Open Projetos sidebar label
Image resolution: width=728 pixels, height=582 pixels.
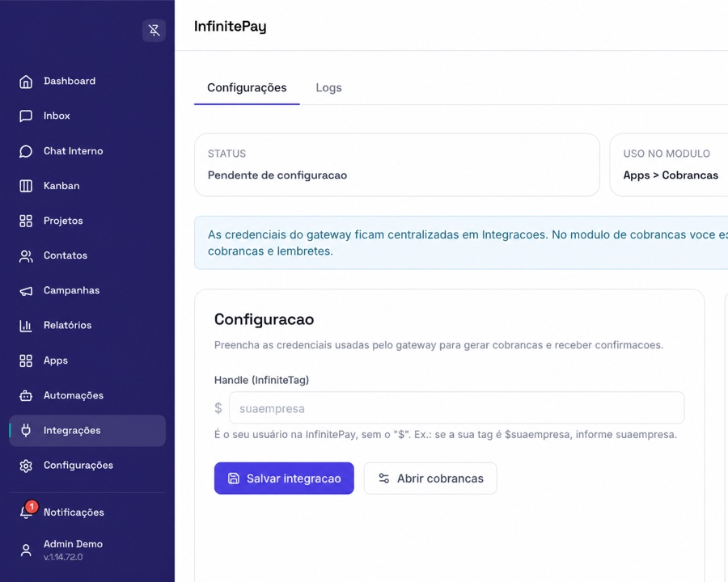[x=63, y=221]
